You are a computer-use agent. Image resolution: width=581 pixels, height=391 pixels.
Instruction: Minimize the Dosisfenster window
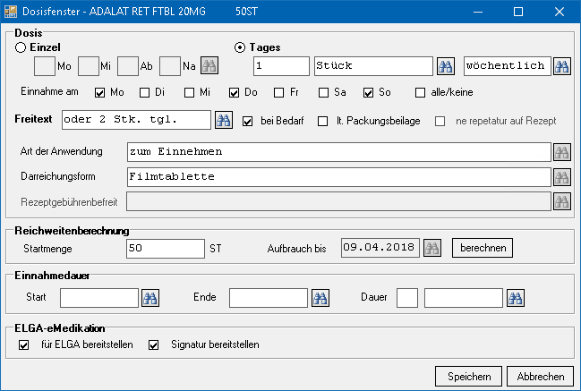(x=478, y=12)
